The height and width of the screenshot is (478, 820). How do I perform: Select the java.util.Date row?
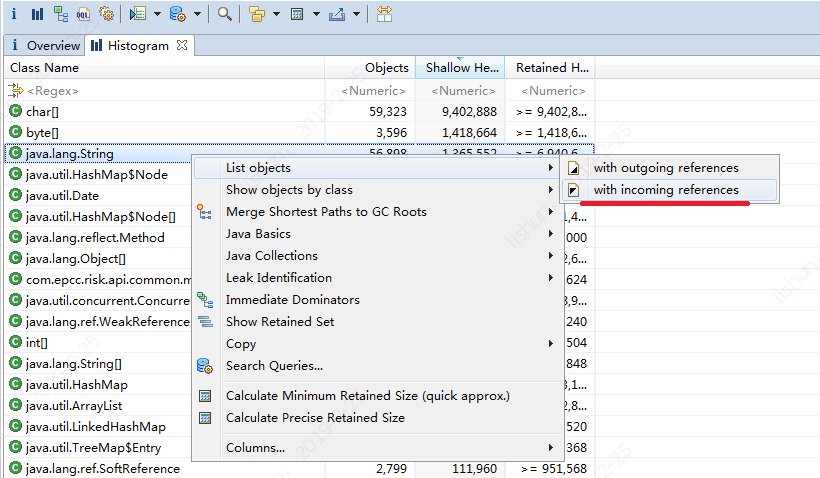click(x=98, y=196)
